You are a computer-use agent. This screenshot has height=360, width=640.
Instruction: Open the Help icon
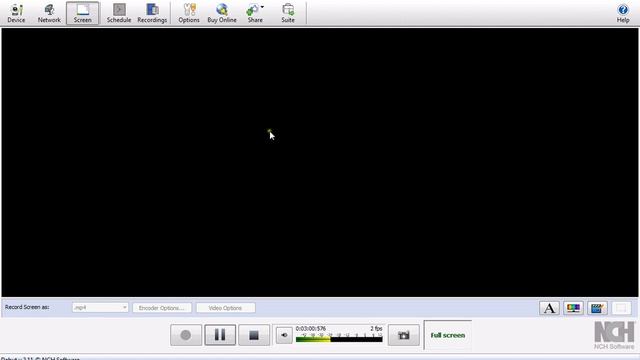click(x=623, y=13)
